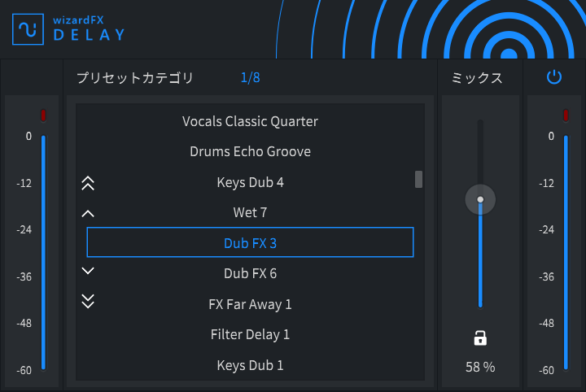The image size is (586, 392).
Task: Toggle the plugin power bypass button
Action: pos(554,77)
